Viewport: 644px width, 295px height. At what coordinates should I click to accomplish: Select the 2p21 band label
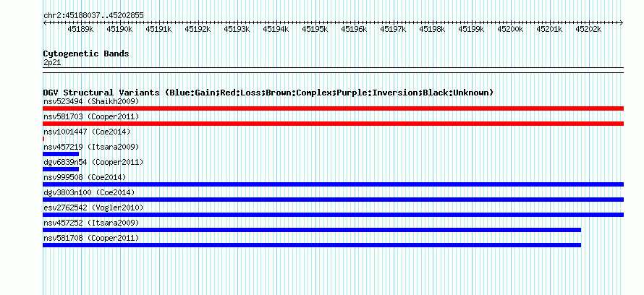(52, 62)
